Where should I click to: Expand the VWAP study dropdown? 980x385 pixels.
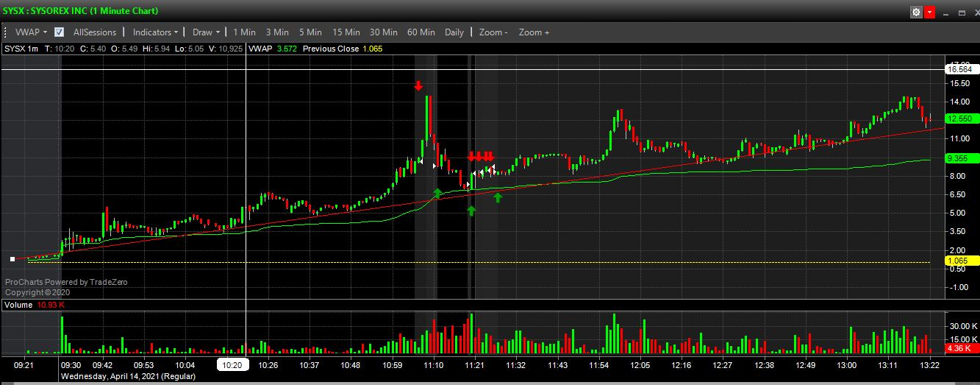pos(32,32)
